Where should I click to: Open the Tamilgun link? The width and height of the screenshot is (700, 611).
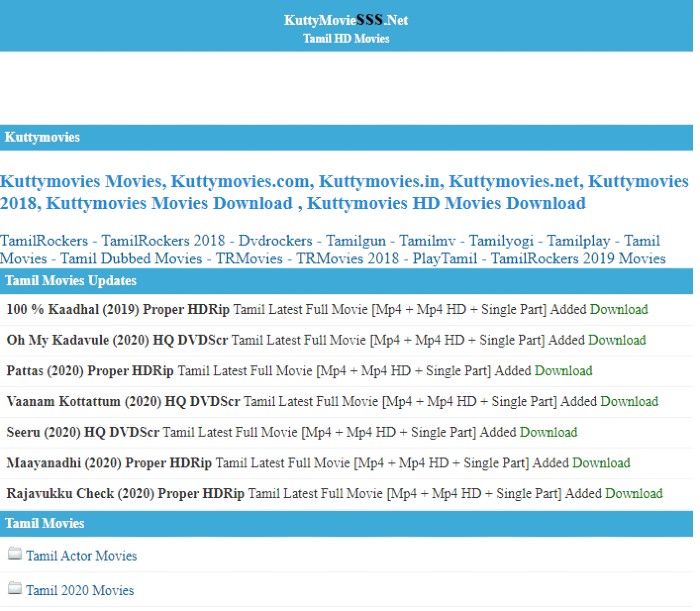(x=355, y=241)
